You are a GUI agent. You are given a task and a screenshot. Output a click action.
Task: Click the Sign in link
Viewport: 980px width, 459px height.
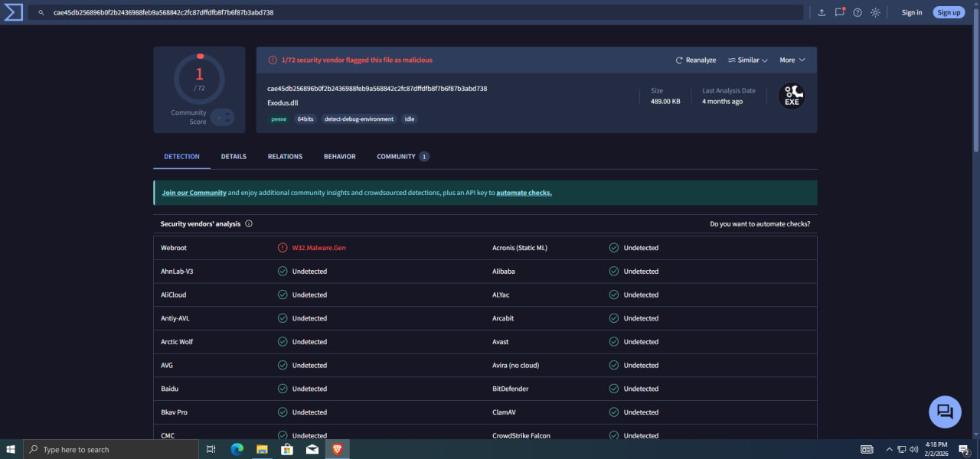tap(912, 12)
